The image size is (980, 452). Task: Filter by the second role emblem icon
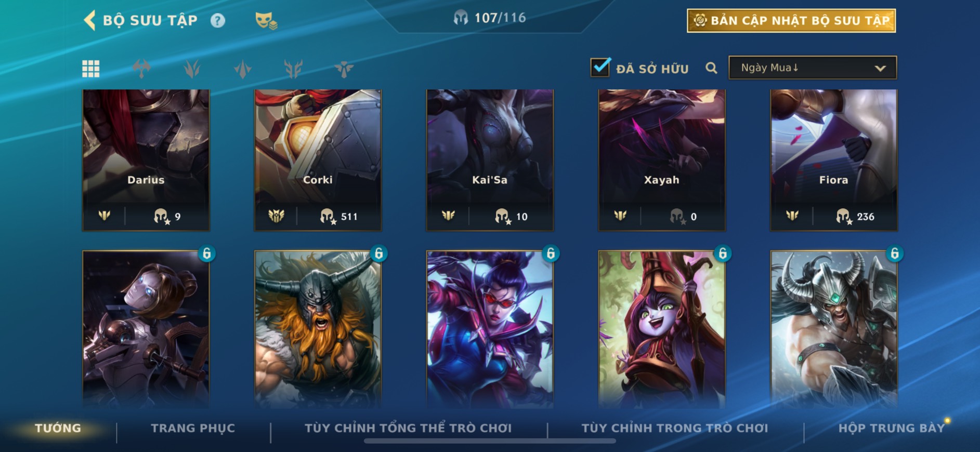[192, 69]
